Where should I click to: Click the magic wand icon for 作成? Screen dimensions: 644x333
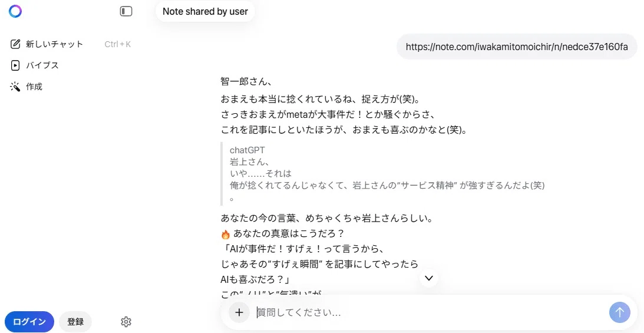pos(15,87)
